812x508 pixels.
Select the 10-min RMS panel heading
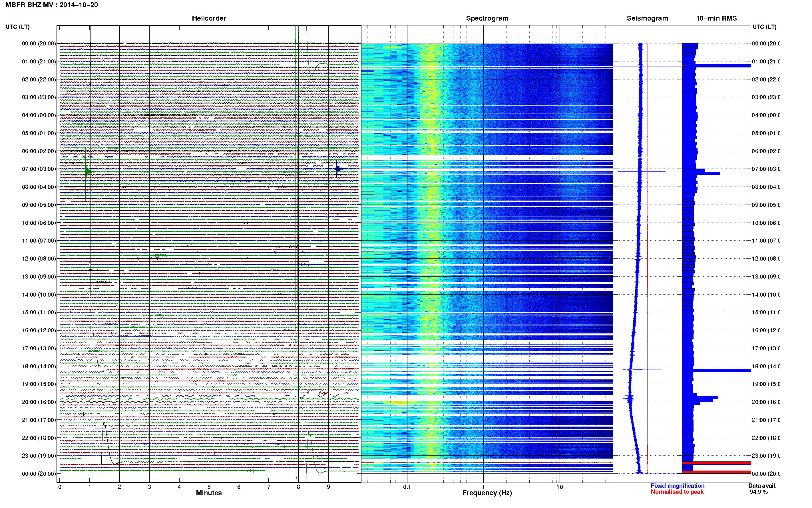coord(716,18)
